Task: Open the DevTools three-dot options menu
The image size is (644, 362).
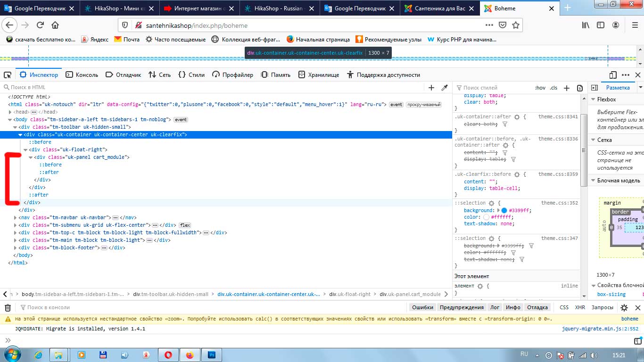Action: click(x=626, y=75)
